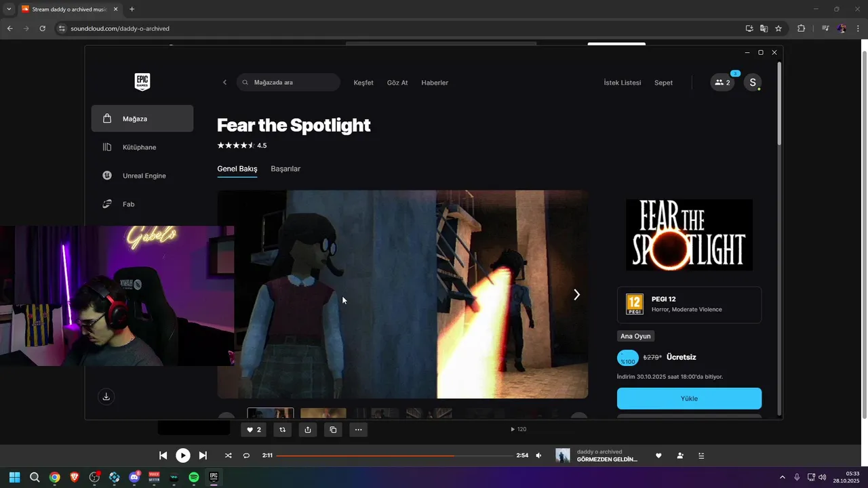The height and width of the screenshot is (488, 868).
Task: Show hidden system tray icons
Action: click(782, 477)
